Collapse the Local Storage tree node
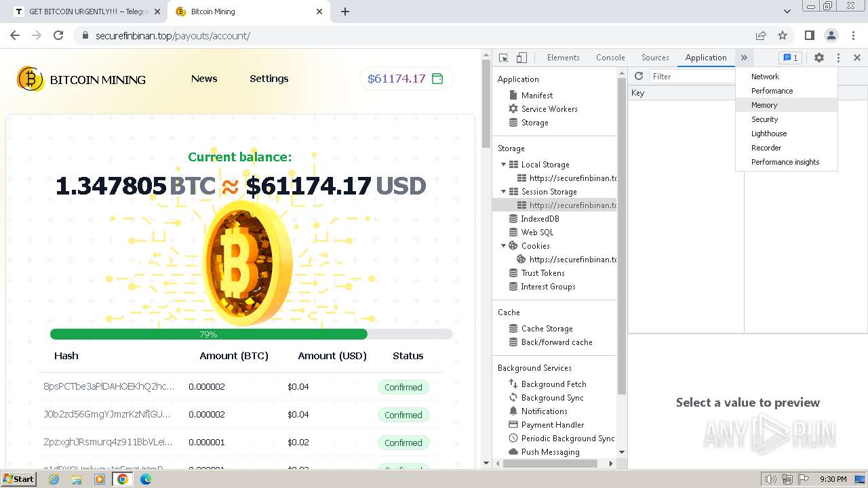 click(x=503, y=165)
